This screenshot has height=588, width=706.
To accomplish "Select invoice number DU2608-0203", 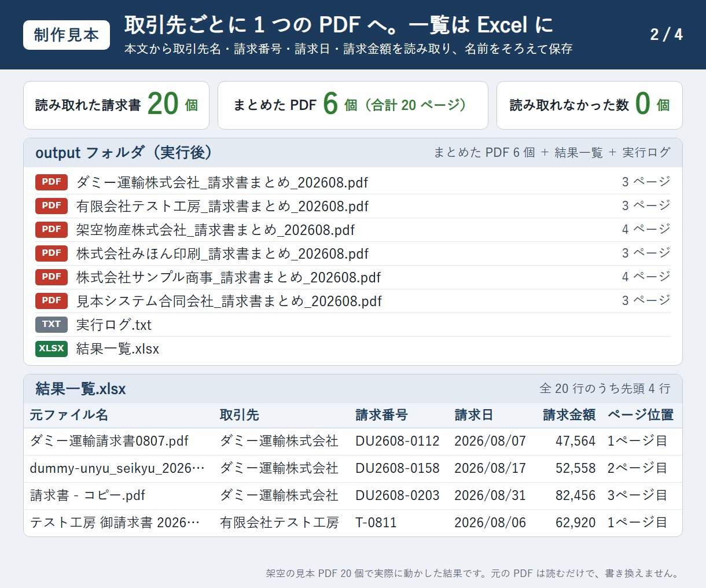I will (x=398, y=495).
